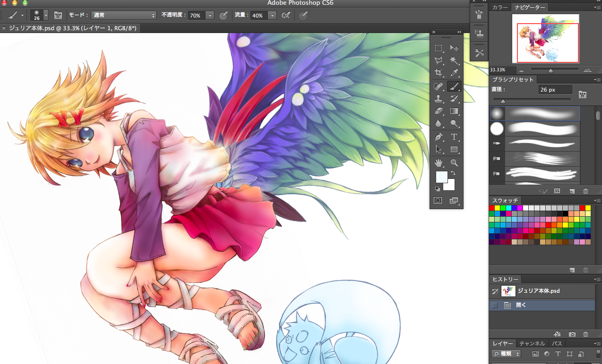Open the モード blend mode dropdown
The width and height of the screenshot is (602, 364).
pyautogui.click(x=124, y=16)
